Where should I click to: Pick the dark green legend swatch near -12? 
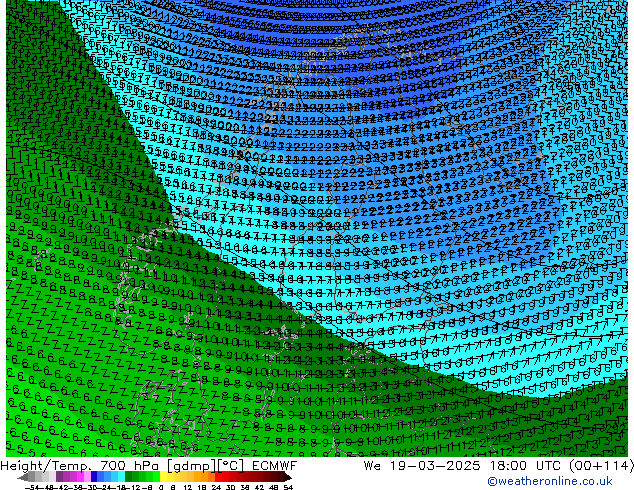click(129, 476)
